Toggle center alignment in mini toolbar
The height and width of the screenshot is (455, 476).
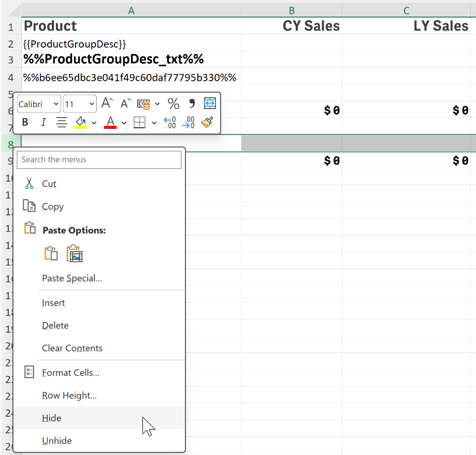pos(62,122)
